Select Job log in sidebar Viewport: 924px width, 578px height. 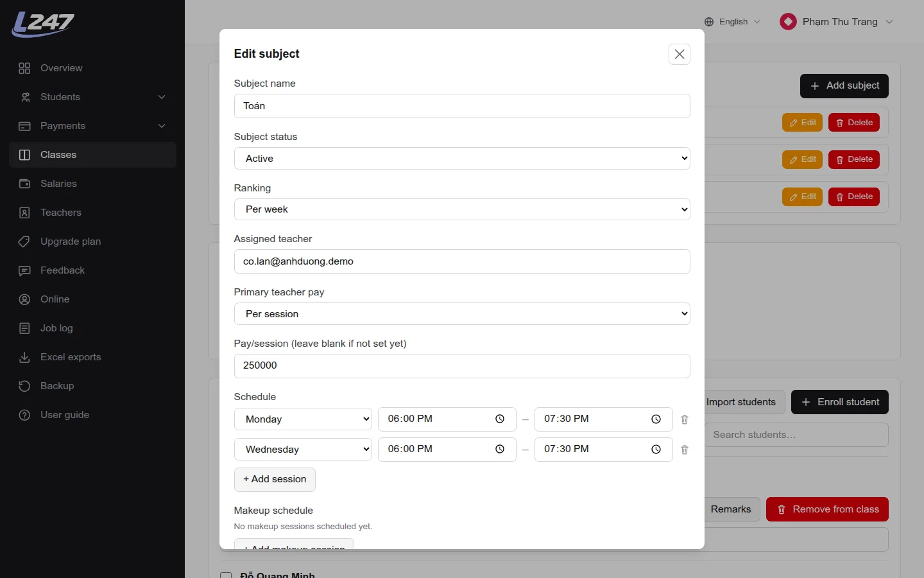tap(93, 328)
